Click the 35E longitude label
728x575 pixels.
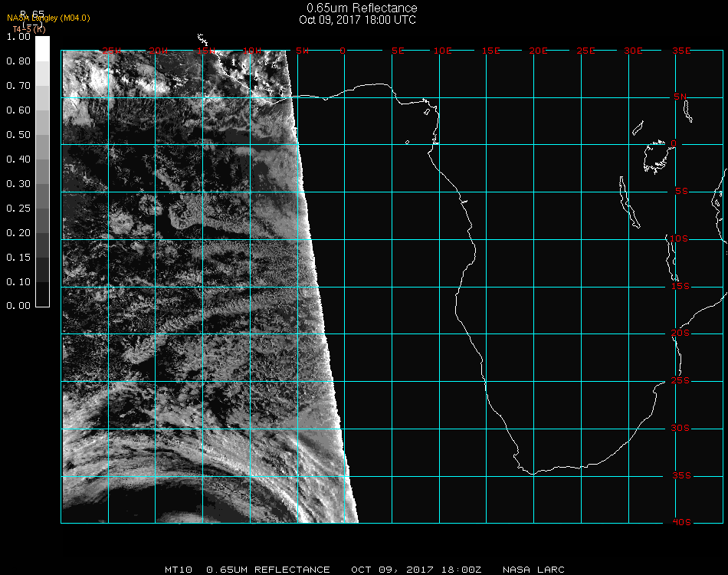(x=681, y=51)
